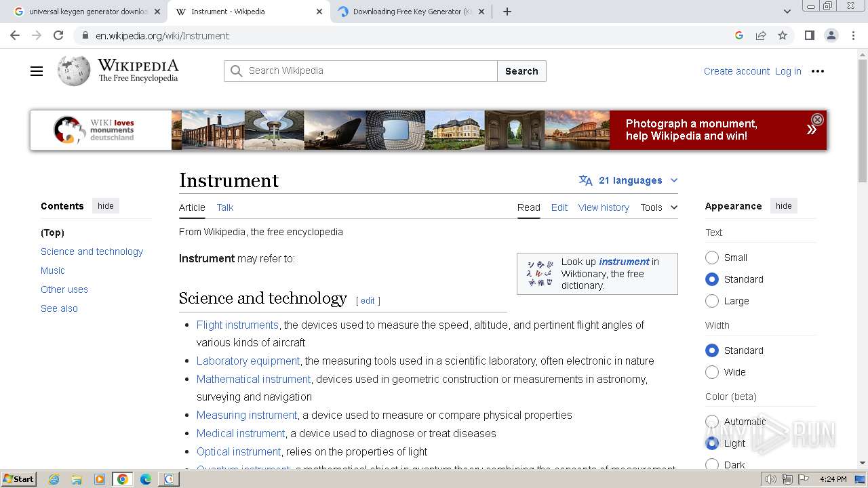Share this page using the share icon
This screenshot has height=488, width=868.
pos(761,35)
